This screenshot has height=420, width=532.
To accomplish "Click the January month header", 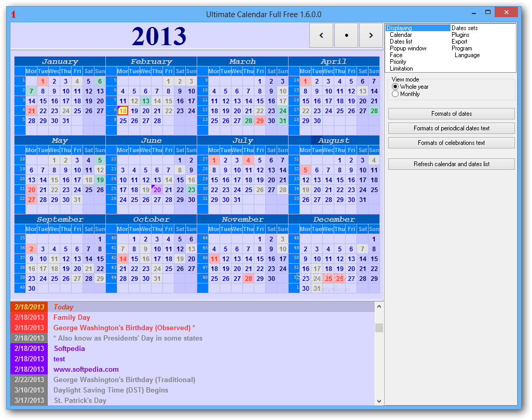I will pos(60,61).
